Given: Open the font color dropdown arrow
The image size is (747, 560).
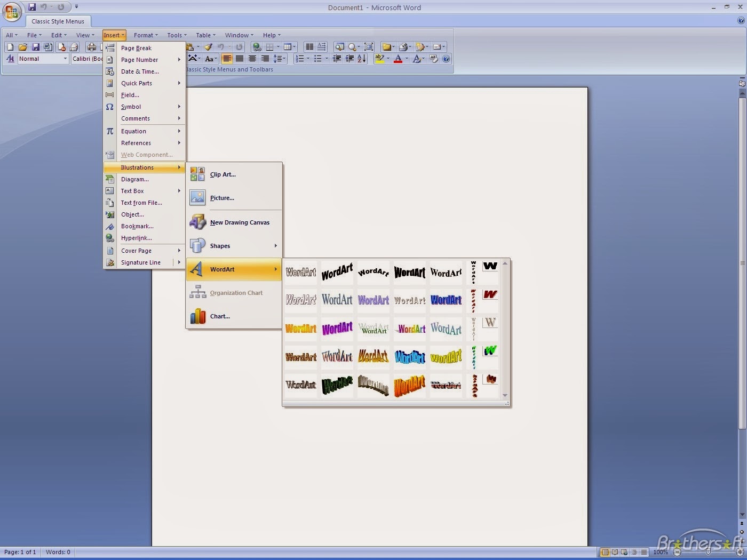Looking at the screenshot, I should click(x=407, y=59).
